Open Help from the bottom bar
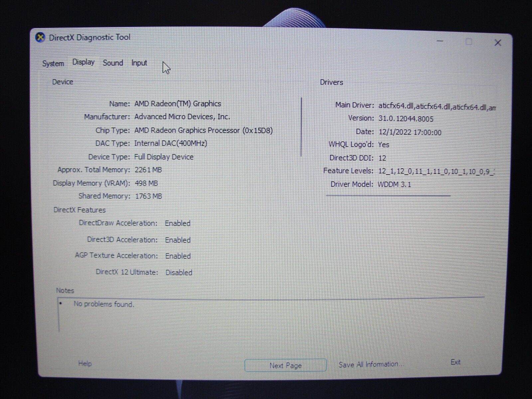The image size is (532, 399). pos(85,363)
